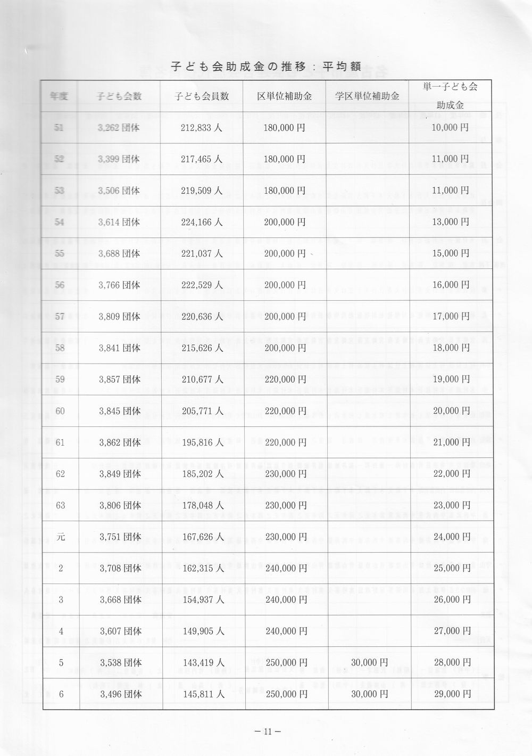The image size is (532, 756).
Task: Select the 10,000 円 cell in year 51 row
Action: [x=451, y=128]
